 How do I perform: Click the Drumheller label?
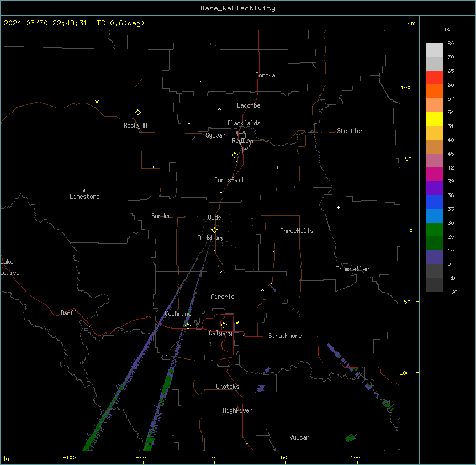click(352, 269)
